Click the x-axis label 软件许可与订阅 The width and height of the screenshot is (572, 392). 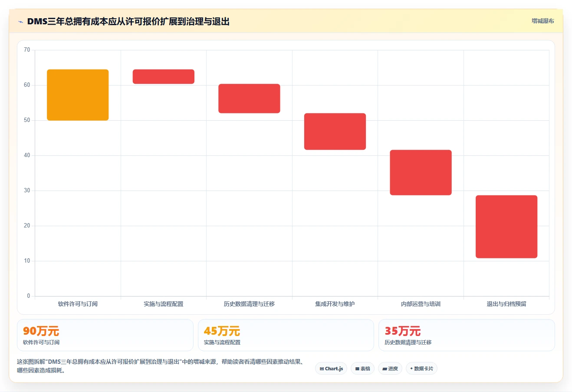78,304
